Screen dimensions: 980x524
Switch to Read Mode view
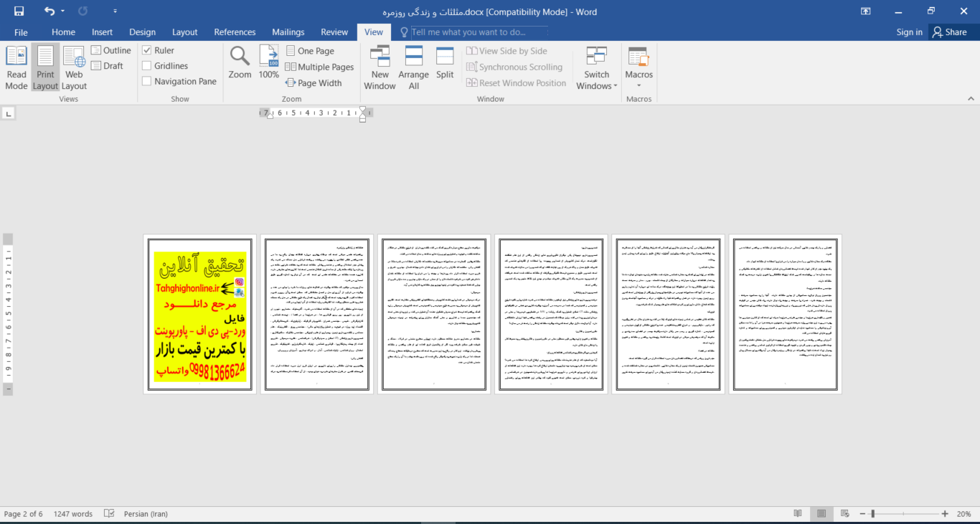pyautogui.click(x=17, y=68)
